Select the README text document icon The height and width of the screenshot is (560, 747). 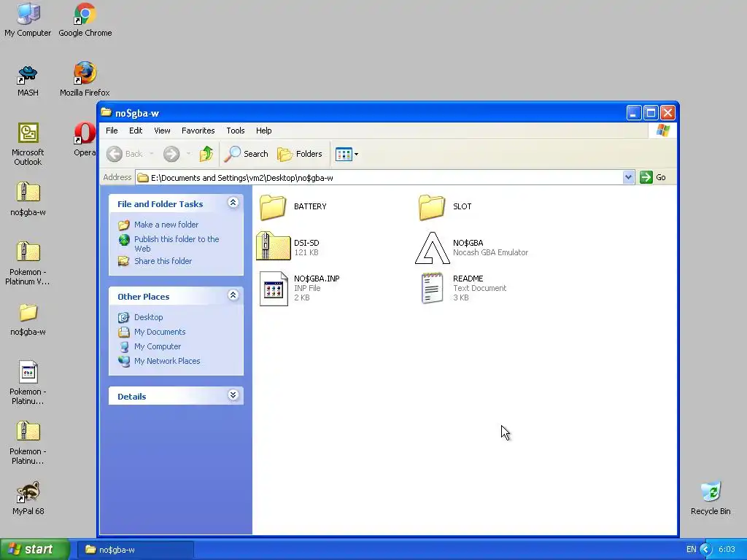432,288
